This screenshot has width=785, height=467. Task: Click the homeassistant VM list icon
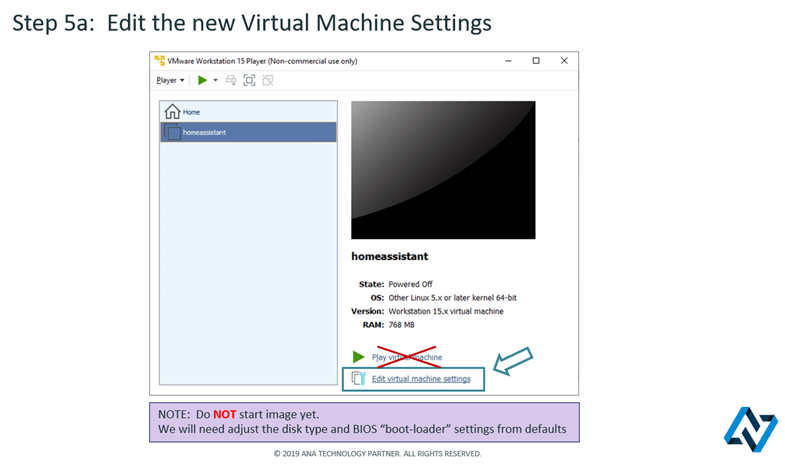(x=174, y=132)
